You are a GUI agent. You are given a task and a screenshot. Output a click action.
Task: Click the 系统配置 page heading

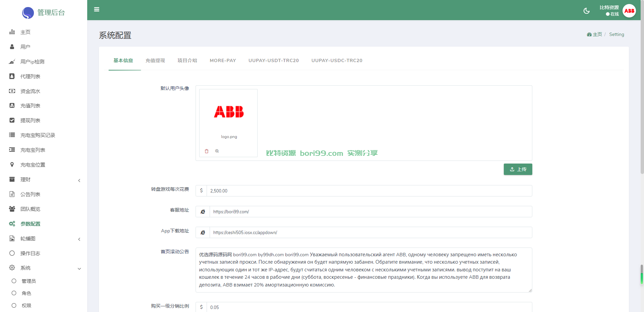[115, 35]
